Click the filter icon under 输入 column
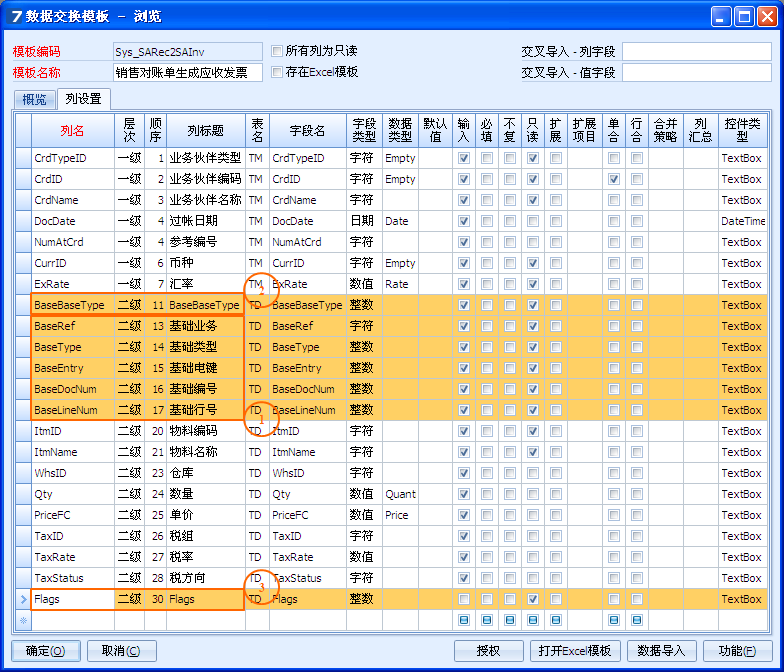The image size is (784, 672). point(464,620)
